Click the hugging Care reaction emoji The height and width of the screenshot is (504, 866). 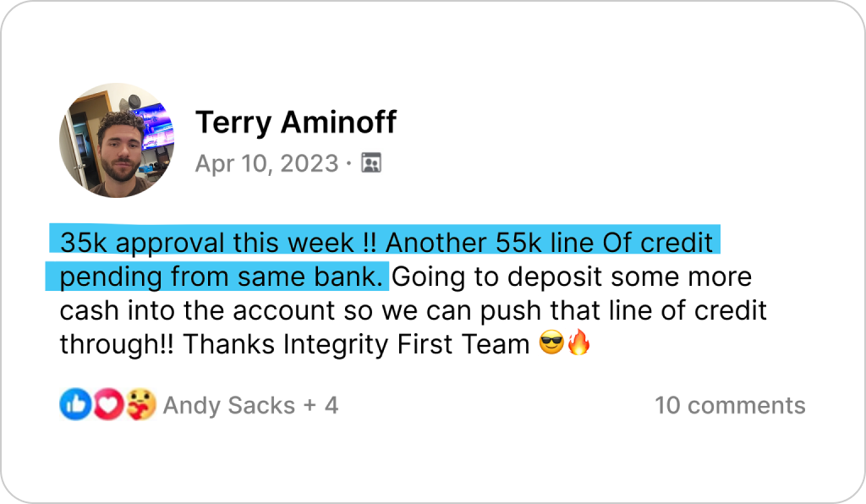(140, 404)
